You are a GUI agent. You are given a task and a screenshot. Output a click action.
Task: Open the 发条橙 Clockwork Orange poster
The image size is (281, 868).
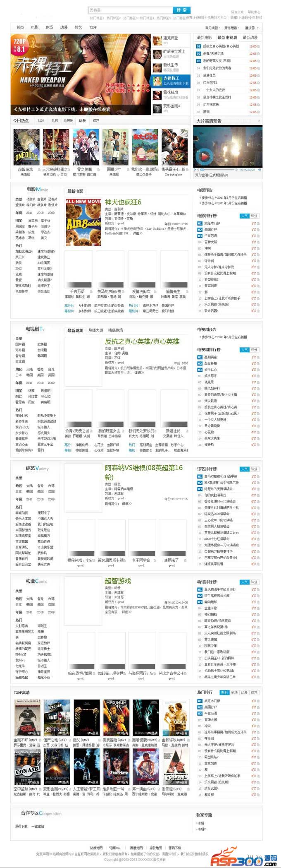pos(176,767)
